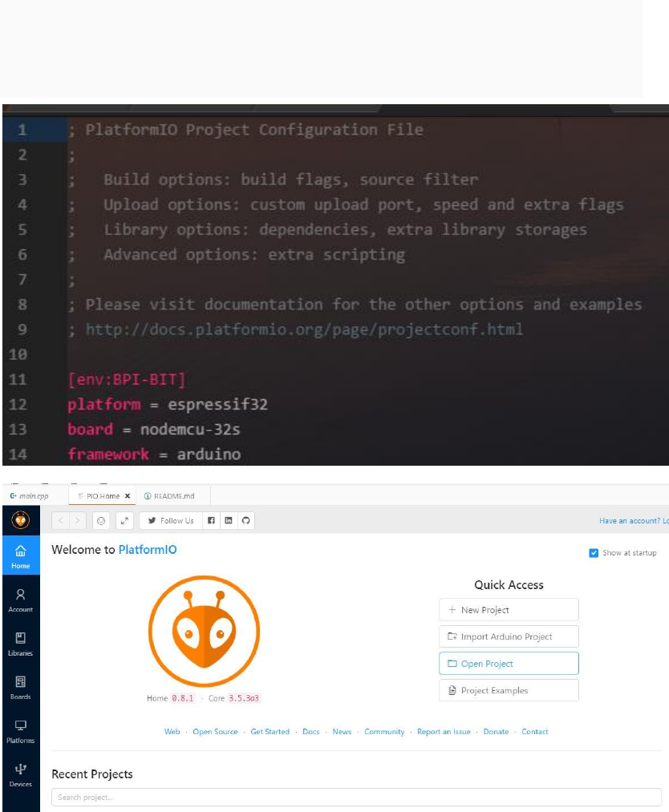Click the Open Project button
The width and height of the screenshot is (669, 812).
point(509,664)
